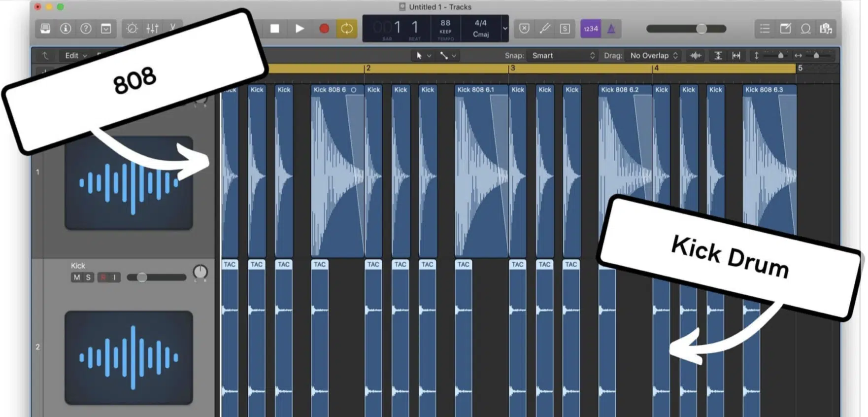The width and height of the screenshot is (868, 417).
Task: Open the Edit menu in tracks area
Action: tap(76, 56)
